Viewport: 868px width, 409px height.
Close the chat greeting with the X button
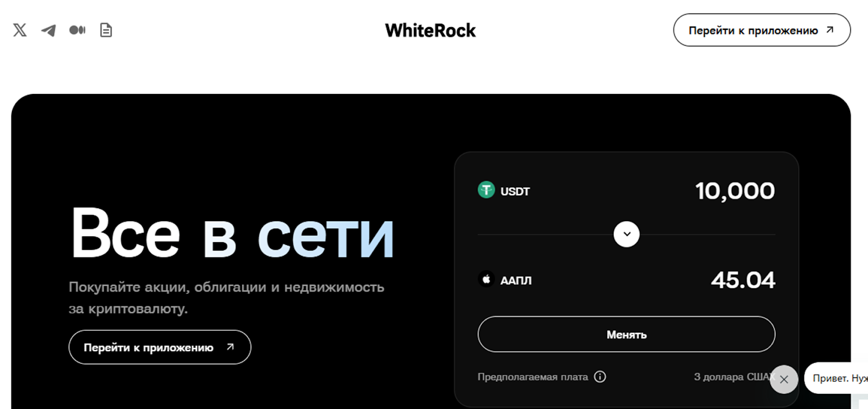coord(784,379)
